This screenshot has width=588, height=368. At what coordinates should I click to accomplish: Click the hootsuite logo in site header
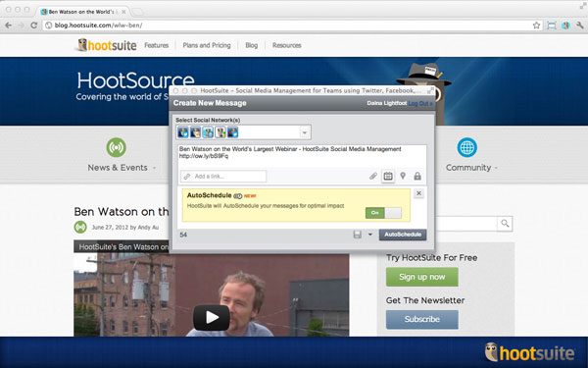[x=107, y=45]
